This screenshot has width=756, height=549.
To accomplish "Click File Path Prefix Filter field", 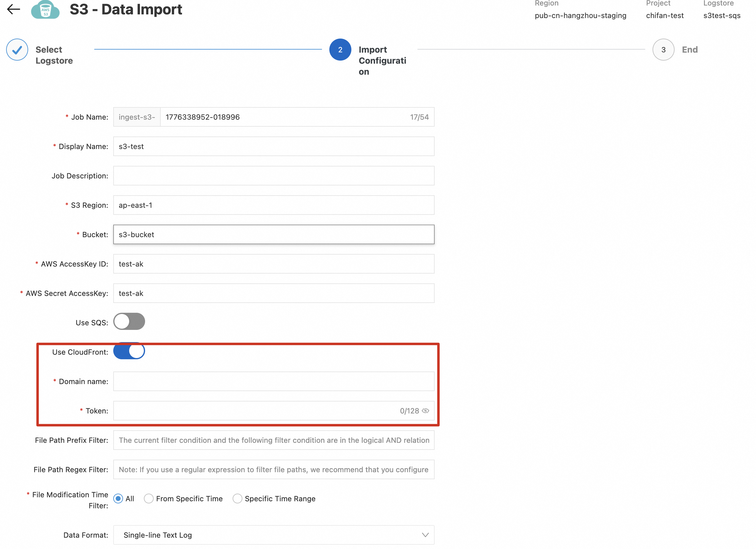I will [273, 440].
